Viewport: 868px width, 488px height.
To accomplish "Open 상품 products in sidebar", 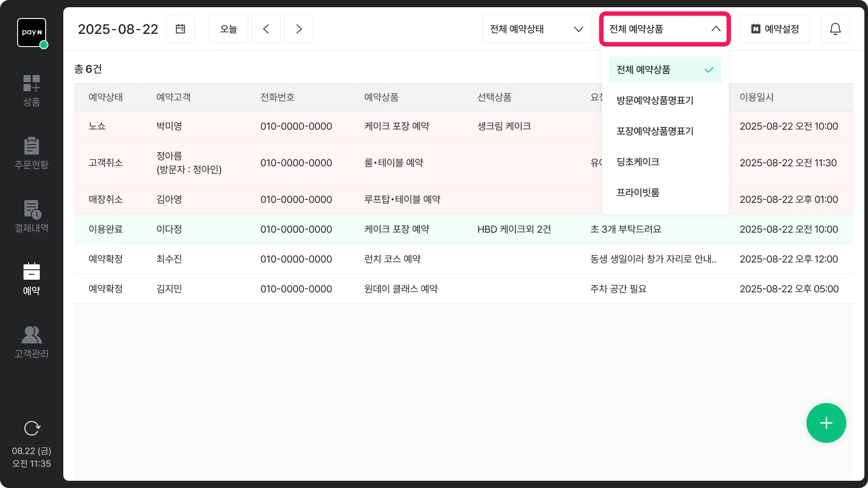I will pos(32,90).
